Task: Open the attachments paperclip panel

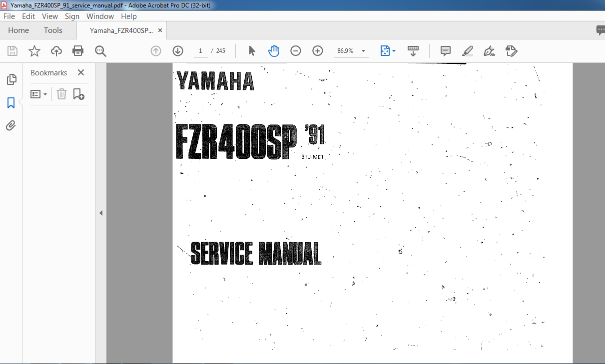Action: pos(11,126)
